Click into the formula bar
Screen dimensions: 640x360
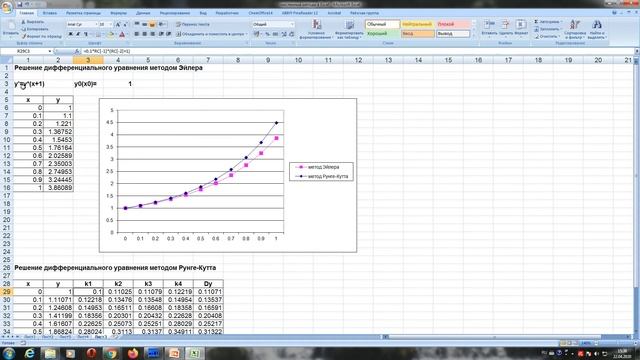click(357, 51)
